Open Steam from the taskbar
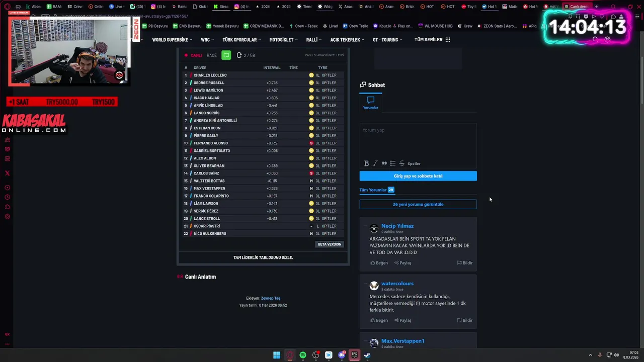This screenshot has width=644, height=362. click(x=367, y=355)
